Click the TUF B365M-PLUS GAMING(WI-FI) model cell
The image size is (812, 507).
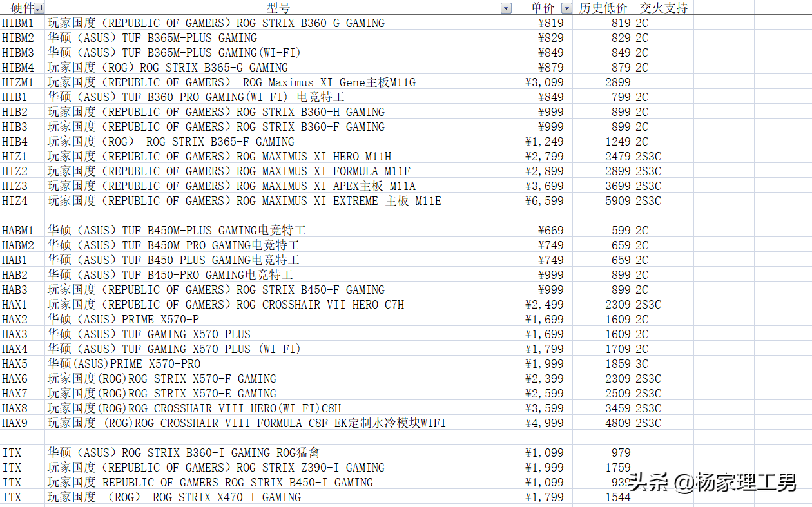278,53
